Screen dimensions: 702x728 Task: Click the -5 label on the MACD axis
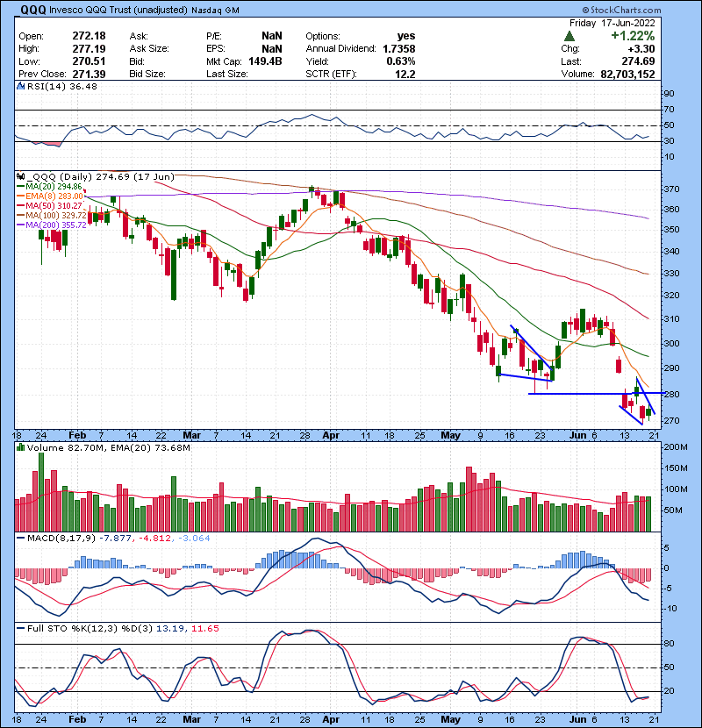667,589
